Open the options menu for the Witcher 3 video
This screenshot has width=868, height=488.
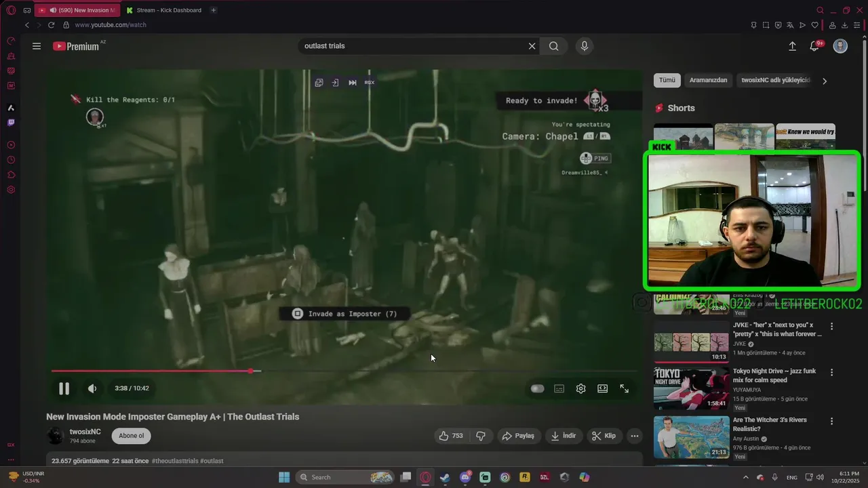pyautogui.click(x=832, y=421)
